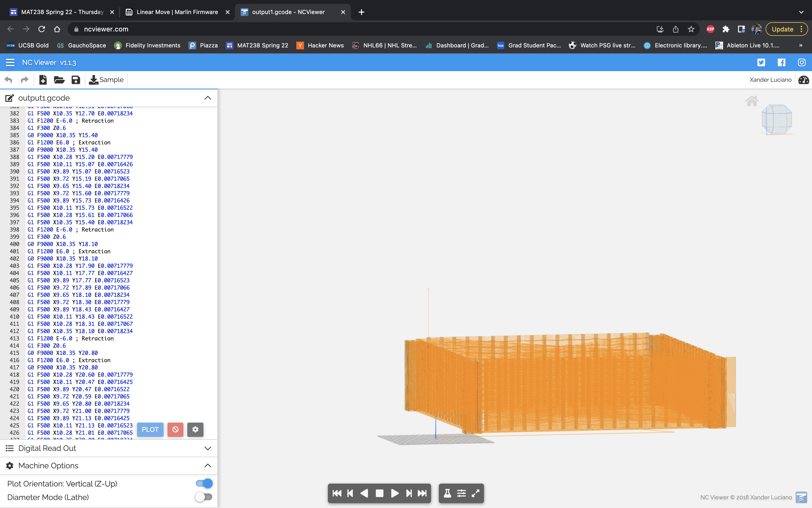Load the Sample gcode file
Image resolution: width=812 pixels, height=508 pixels.
(106, 80)
